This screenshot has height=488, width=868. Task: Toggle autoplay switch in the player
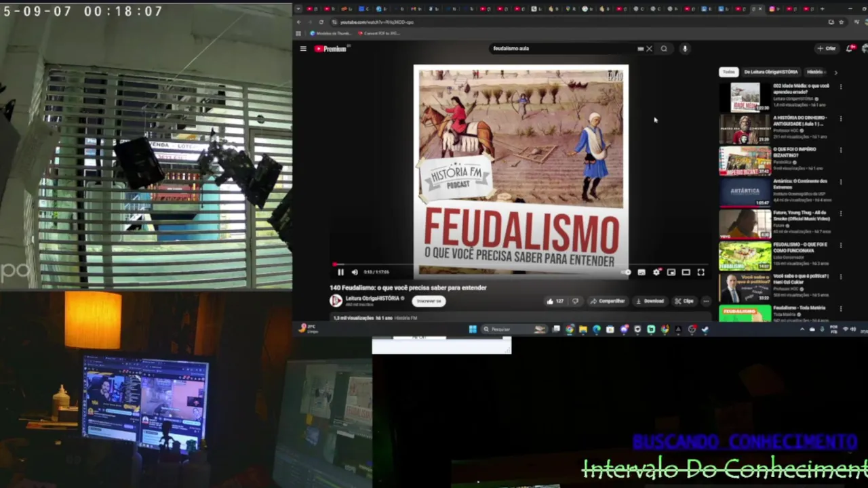pos(626,272)
